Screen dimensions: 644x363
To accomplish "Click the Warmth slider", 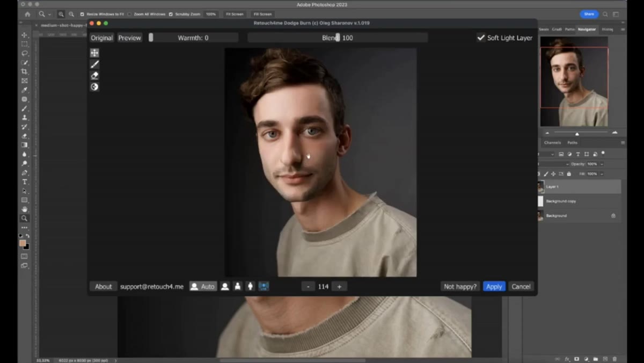I will (193, 38).
